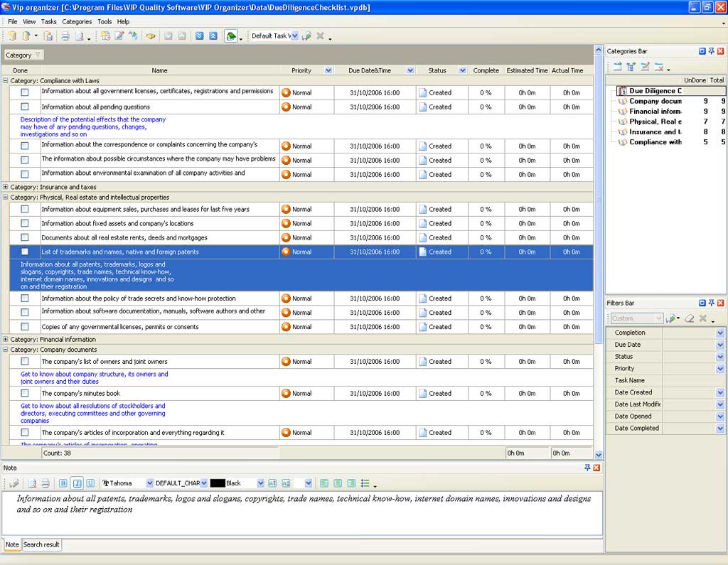Click the Print icon in main toolbar

[65, 36]
